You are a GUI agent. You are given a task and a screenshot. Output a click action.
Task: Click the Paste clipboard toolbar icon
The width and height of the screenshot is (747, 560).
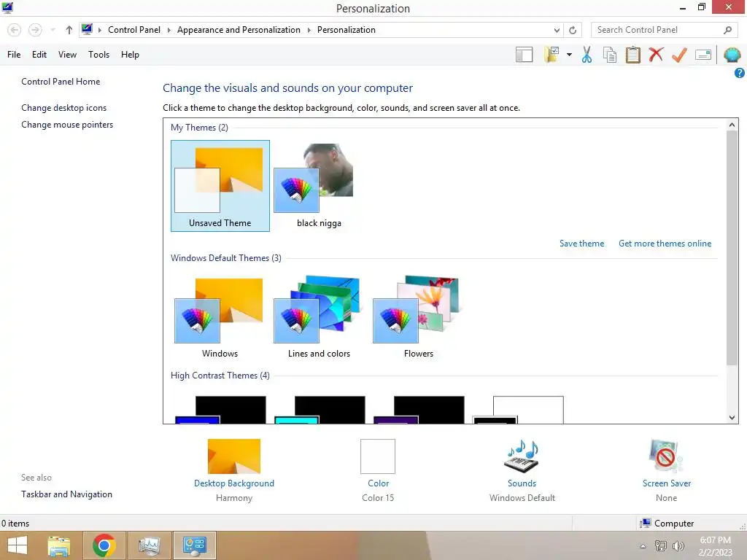click(x=632, y=55)
